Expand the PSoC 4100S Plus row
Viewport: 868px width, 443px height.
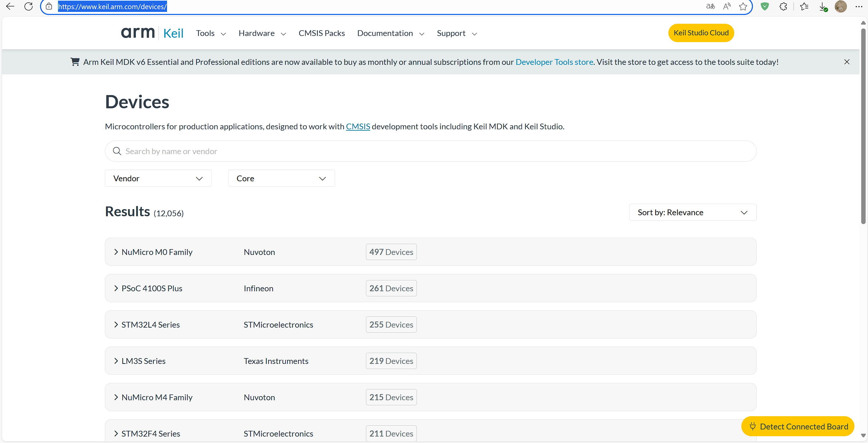430,288
